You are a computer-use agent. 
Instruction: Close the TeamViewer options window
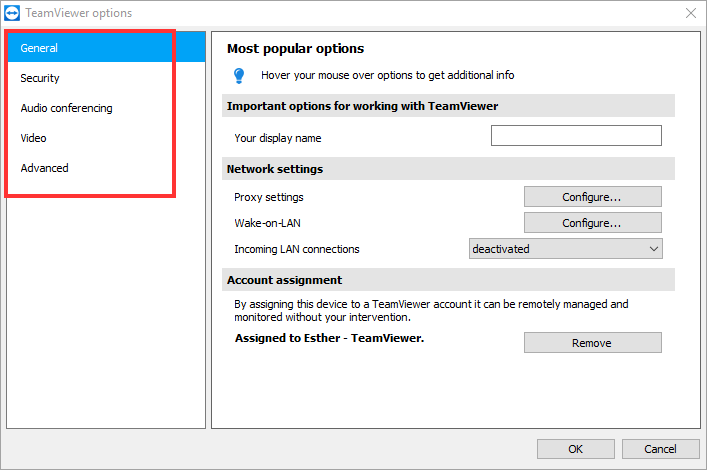tap(690, 13)
